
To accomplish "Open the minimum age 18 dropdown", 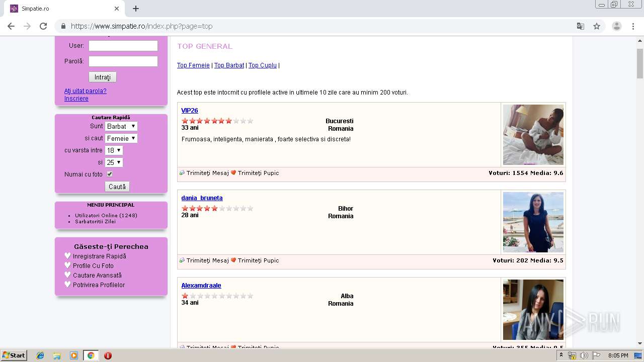I will (114, 150).
